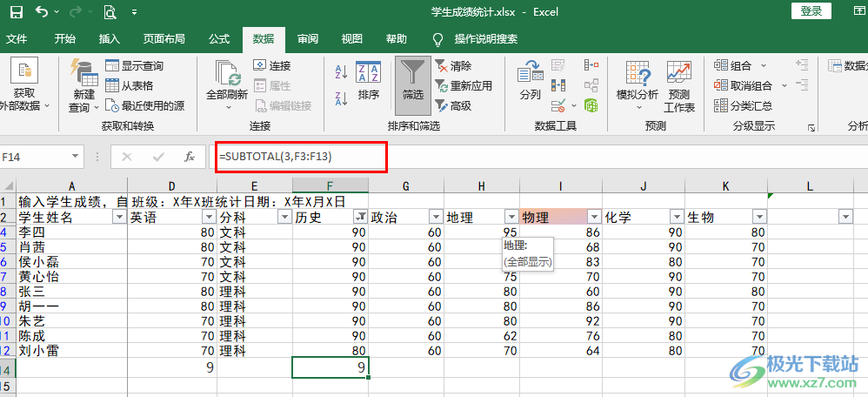Image resolution: width=868 pixels, height=397 pixels.
Task: Click 显示查询 in the ribbon
Action: [x=135, y=66]
